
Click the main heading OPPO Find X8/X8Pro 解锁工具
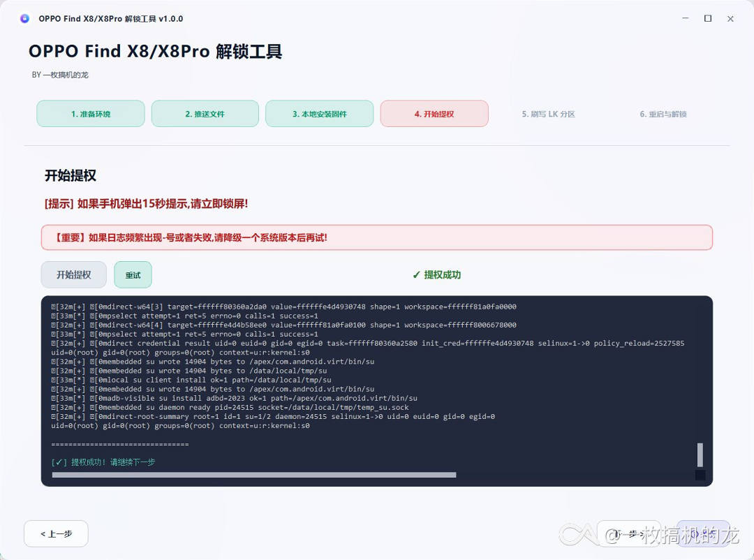[x=155, y=51]
